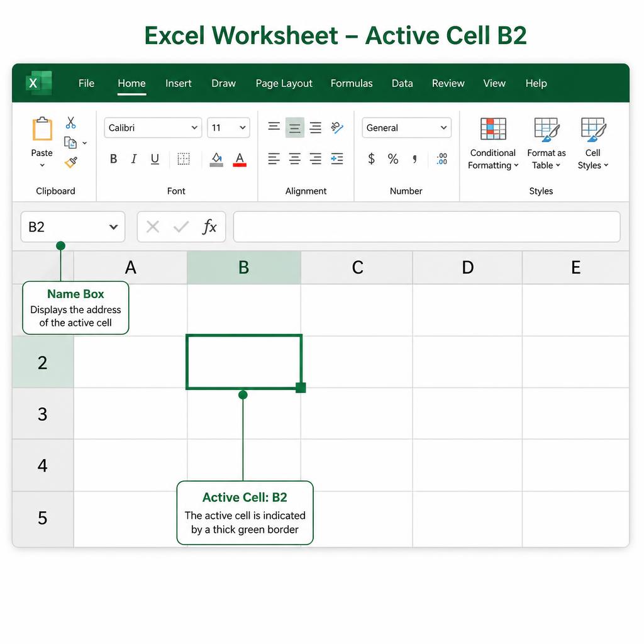Toggle Align Left in Alignment group

click(274, 158)
